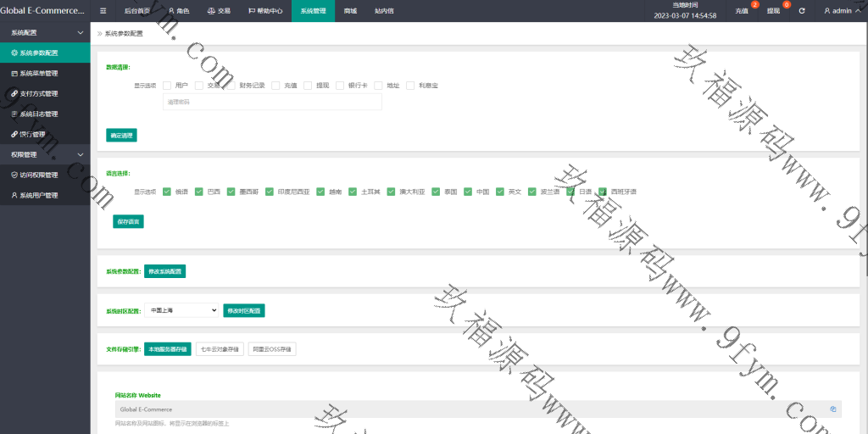Open the 中国上海 timezone dropdown
Image resolution: width=868 pixels, height=434 pixels.
click(181, 310)
